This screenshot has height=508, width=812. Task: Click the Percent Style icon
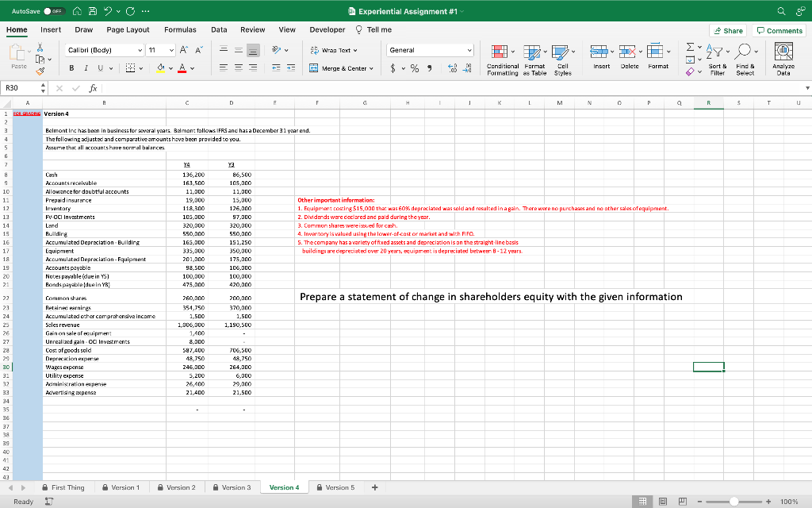pos(414,68)
